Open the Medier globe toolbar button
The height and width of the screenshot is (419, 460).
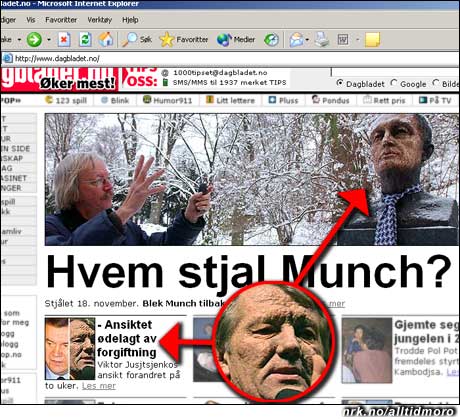[x=236, y=40]
